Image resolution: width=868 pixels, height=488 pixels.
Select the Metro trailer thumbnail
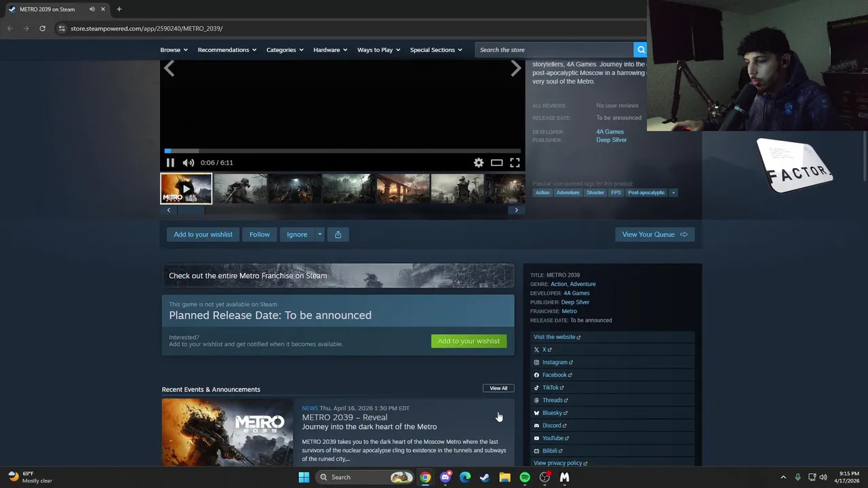(186, 188)
